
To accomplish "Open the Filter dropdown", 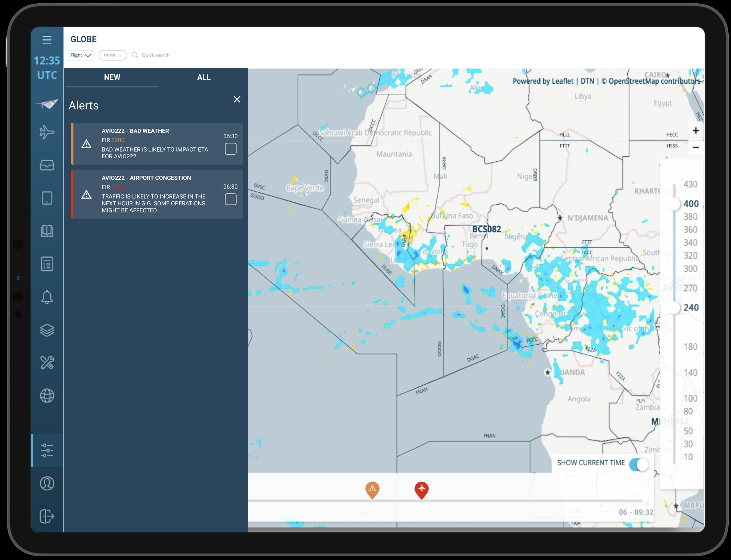I will click(x=112, y=55).
